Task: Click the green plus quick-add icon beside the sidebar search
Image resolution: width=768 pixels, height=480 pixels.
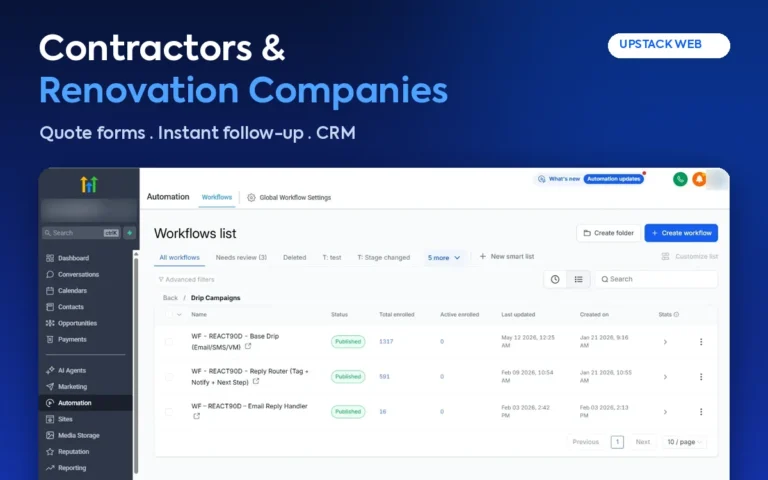Action: [130, 233]
